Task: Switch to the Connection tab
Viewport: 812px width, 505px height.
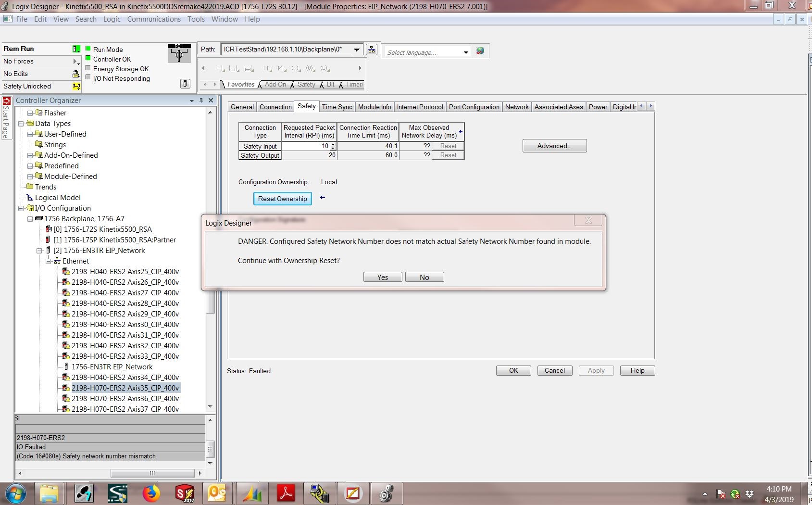Action: click(x=275, y=107)
